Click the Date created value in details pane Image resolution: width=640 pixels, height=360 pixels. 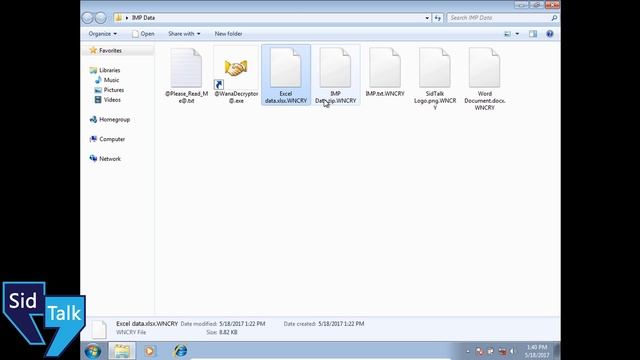[x=341, y=324]
